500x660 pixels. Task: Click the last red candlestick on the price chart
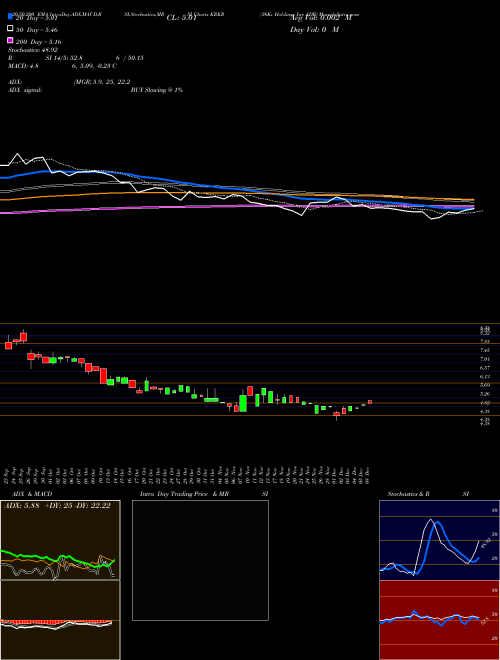[370, 402]
